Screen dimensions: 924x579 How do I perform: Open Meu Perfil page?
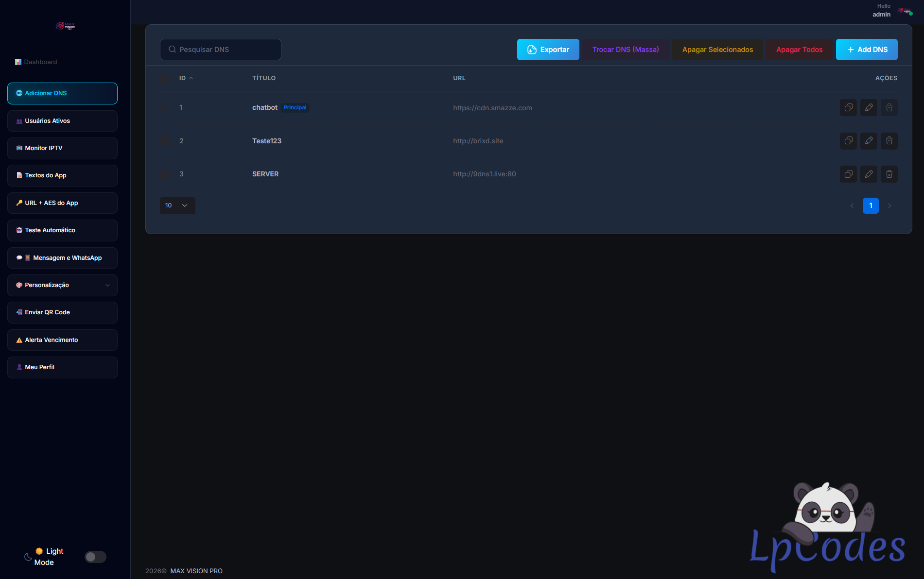(62, 367)
